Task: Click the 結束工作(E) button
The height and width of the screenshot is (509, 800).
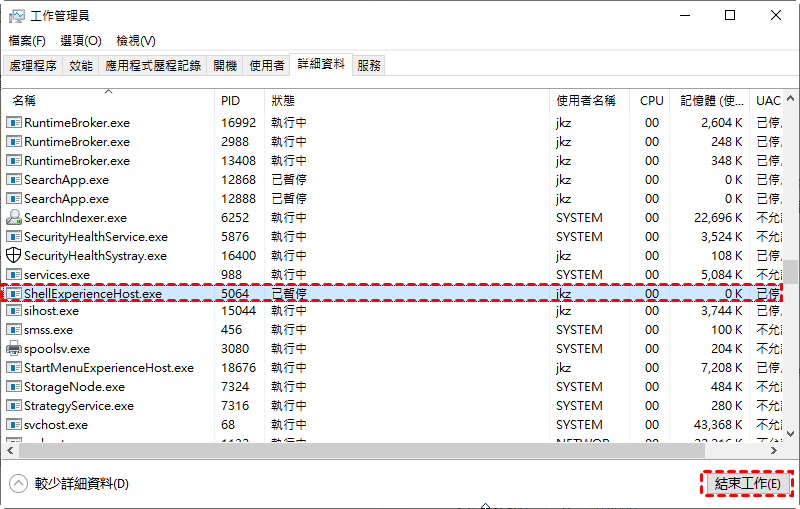Action: (747, 484)
